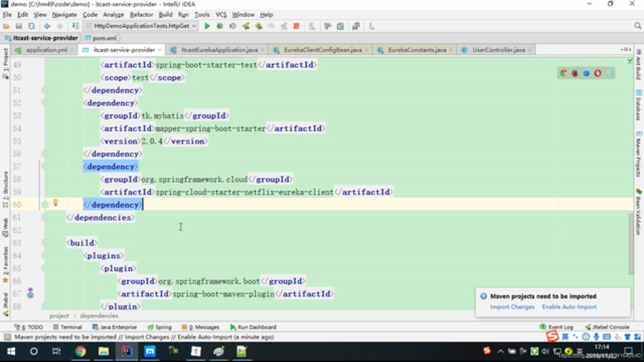Screen dimensions: 644x362
Task: Click the editor vertical scrollbar
Action: pyautogui.click(x=631, y=244)
